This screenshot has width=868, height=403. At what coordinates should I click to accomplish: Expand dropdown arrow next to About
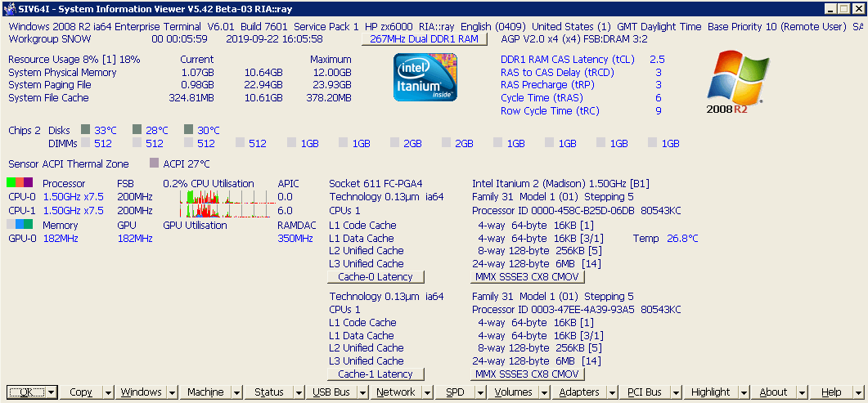pyautogui.click(x=802, y=392)
